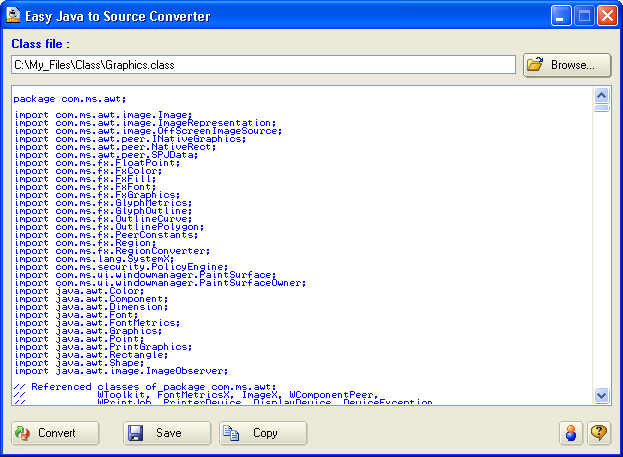Click 'import com.ms.awt.peer.INativeGraphics;' line
The image size is (623, 457).
click(130, 139)
